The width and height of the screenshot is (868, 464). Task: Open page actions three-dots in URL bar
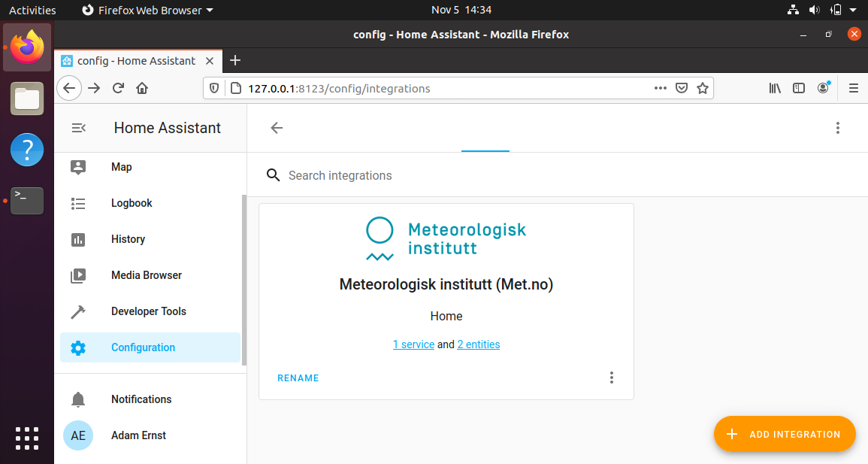tap(661, 88)
